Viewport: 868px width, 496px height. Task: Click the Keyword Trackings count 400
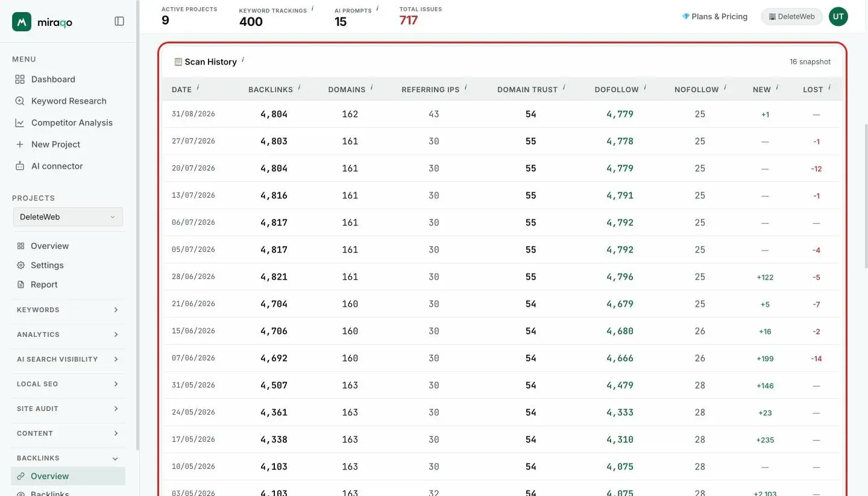(251, 22)
